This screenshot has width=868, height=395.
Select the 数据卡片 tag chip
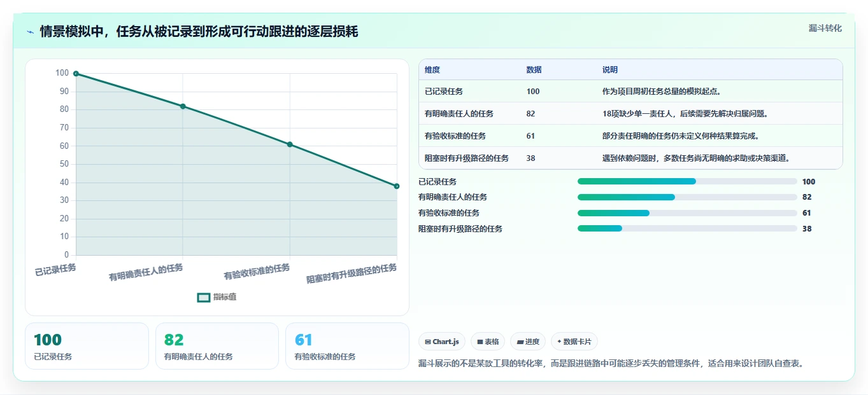(x=574, y=342)
